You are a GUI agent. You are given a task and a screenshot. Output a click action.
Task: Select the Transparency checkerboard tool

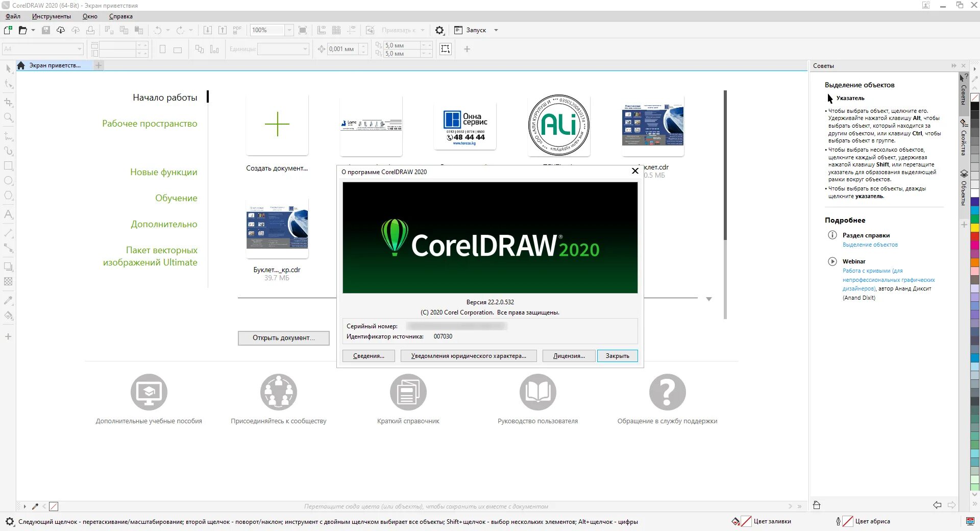[8, 281]
